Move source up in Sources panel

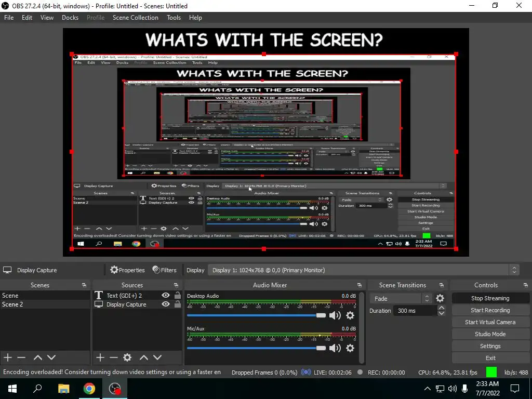(x=144, y=357)
